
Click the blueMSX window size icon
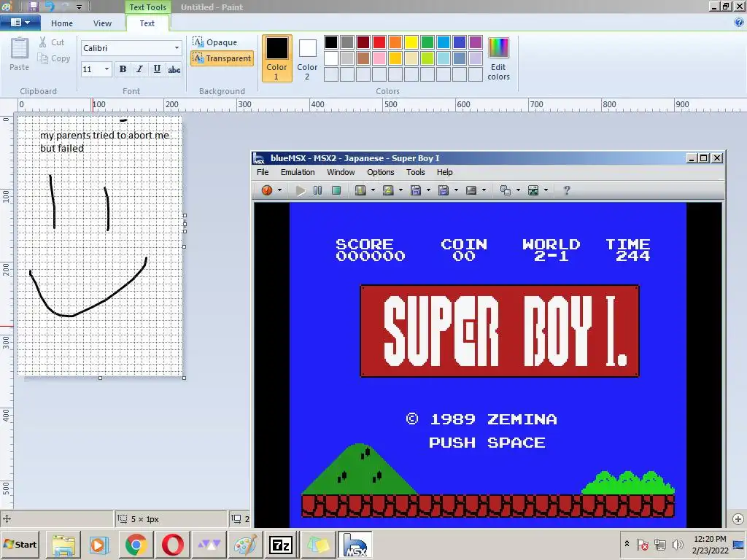click(506, 190)
